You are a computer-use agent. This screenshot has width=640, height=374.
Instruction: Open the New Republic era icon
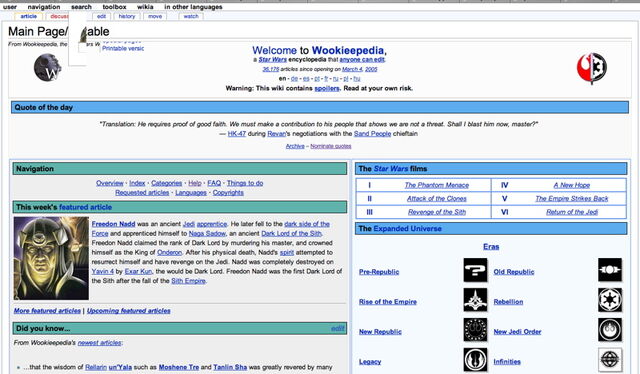pyautogui.click(x=475, y=329)
